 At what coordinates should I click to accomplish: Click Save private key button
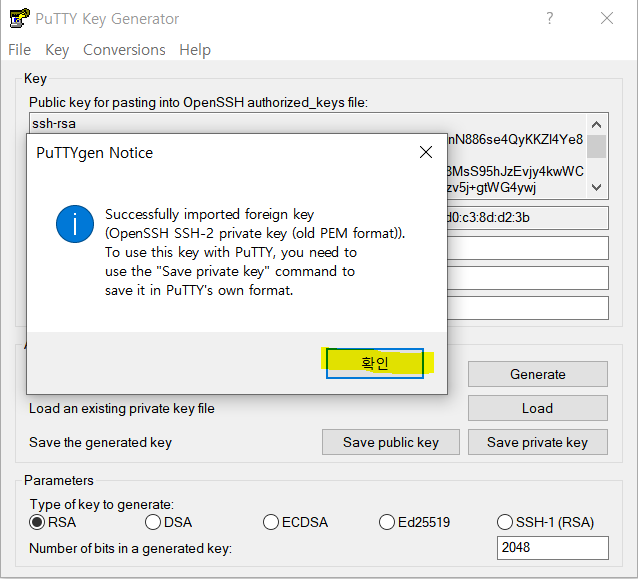(x=537, y=442)
